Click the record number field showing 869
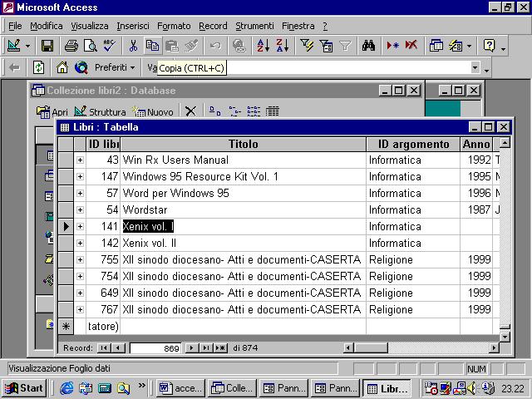 (155, 348)
